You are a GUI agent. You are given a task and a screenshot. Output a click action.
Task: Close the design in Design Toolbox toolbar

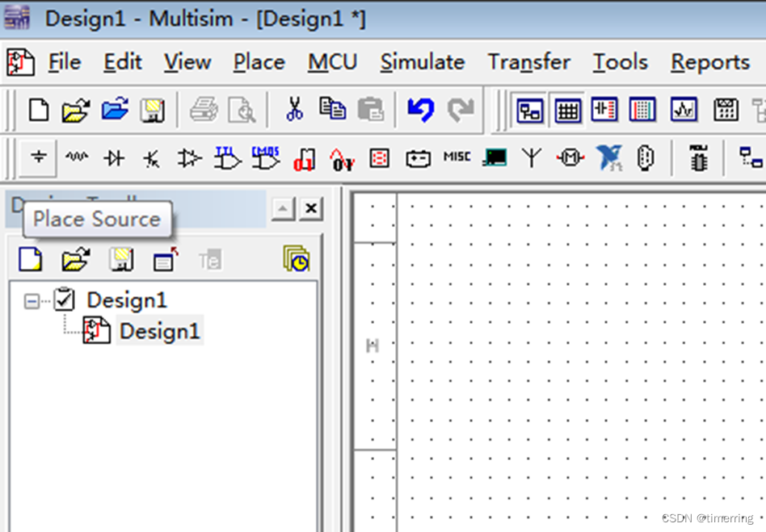(166, 259)
